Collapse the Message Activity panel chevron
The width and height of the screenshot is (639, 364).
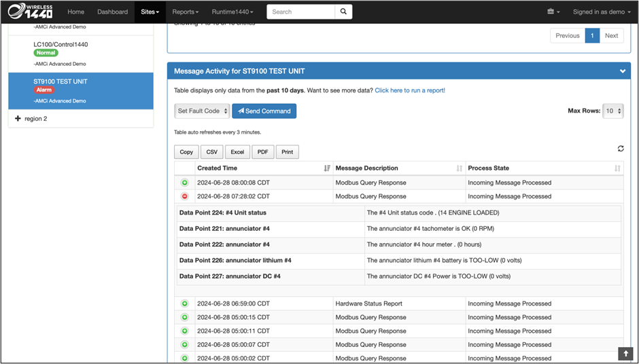(x=622, y=71)
